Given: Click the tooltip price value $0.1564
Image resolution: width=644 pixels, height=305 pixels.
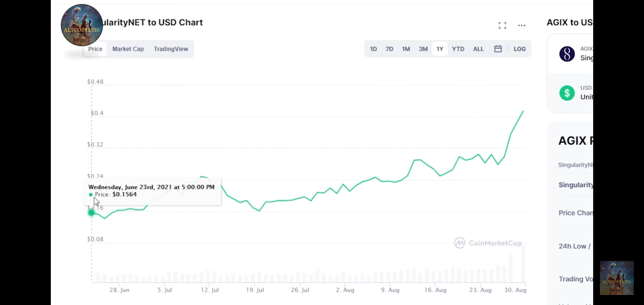Looking at the screenshot, I should [x=125, y=194].
